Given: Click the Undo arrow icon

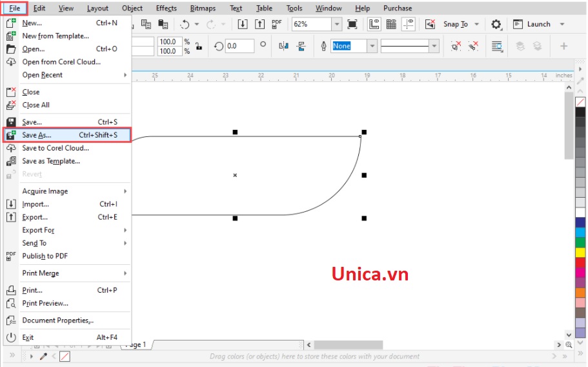Looking at the screenshot, I should [x=185, y=25].
